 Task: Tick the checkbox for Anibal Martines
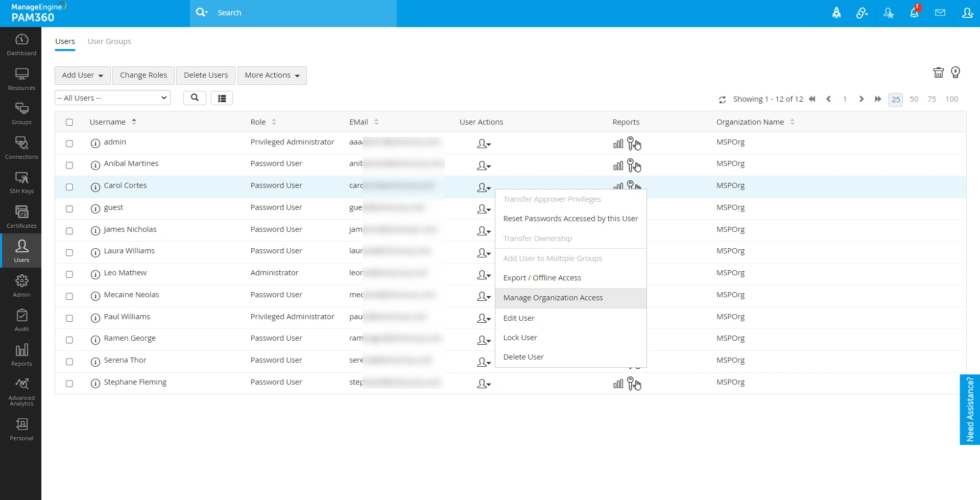(69, 165)
